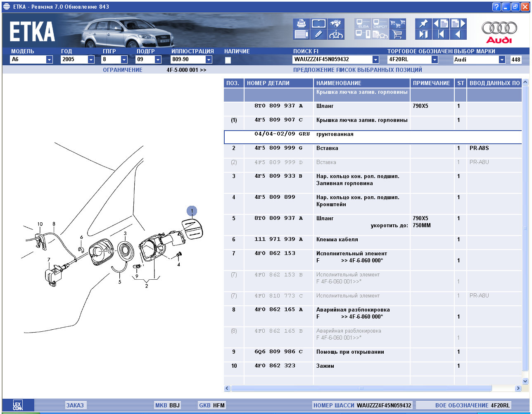Screen dimensions: 532x414
Task: Click the blue circled position 1 in the diagram
Action: pyautogui.click(x=192, y=211)
